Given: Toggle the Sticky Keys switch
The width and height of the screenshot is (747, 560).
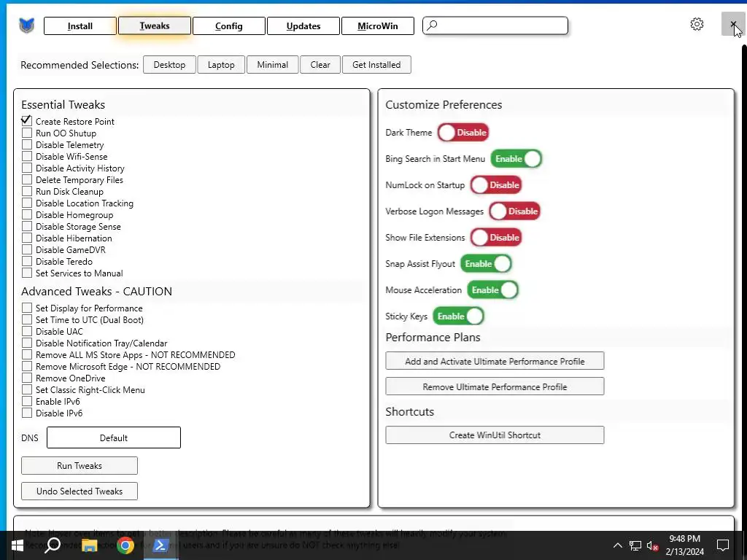Looking at the screenshot, I should coord(458,316).
